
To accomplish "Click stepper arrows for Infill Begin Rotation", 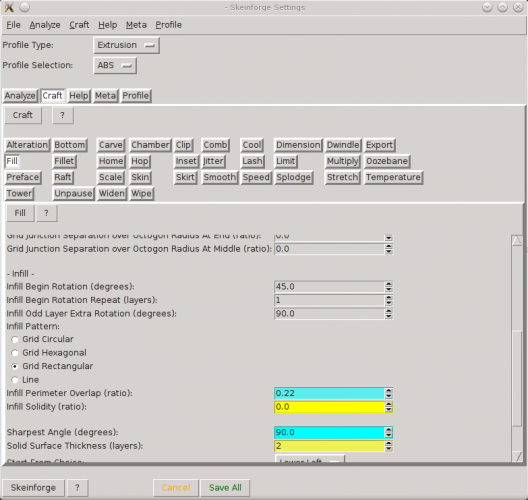I will pos(389,287).
